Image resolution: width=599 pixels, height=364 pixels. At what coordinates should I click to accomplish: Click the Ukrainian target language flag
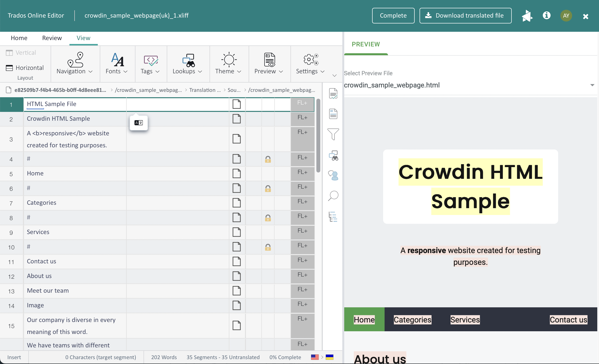point(329,357)
